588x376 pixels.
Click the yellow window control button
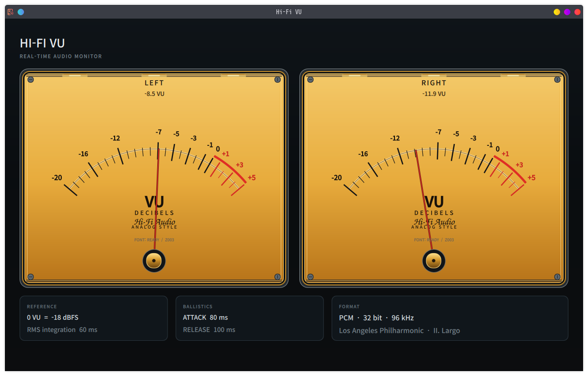coord(557,12)
